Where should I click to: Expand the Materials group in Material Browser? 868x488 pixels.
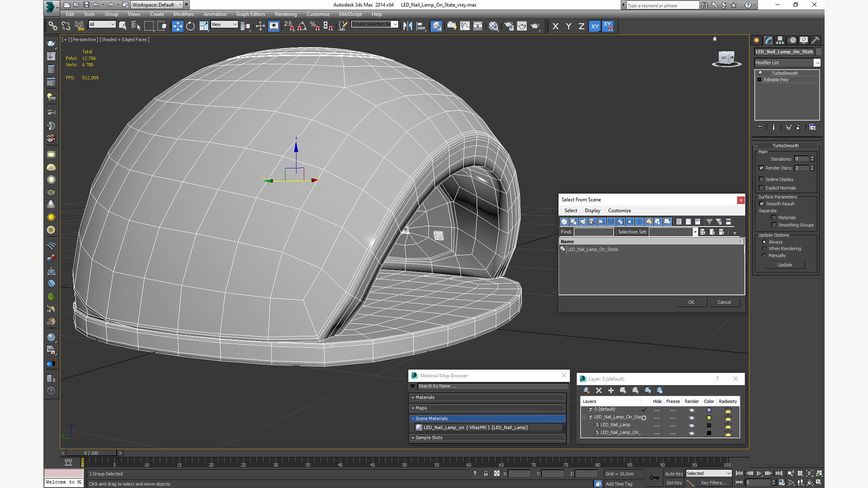coord(487,398)
